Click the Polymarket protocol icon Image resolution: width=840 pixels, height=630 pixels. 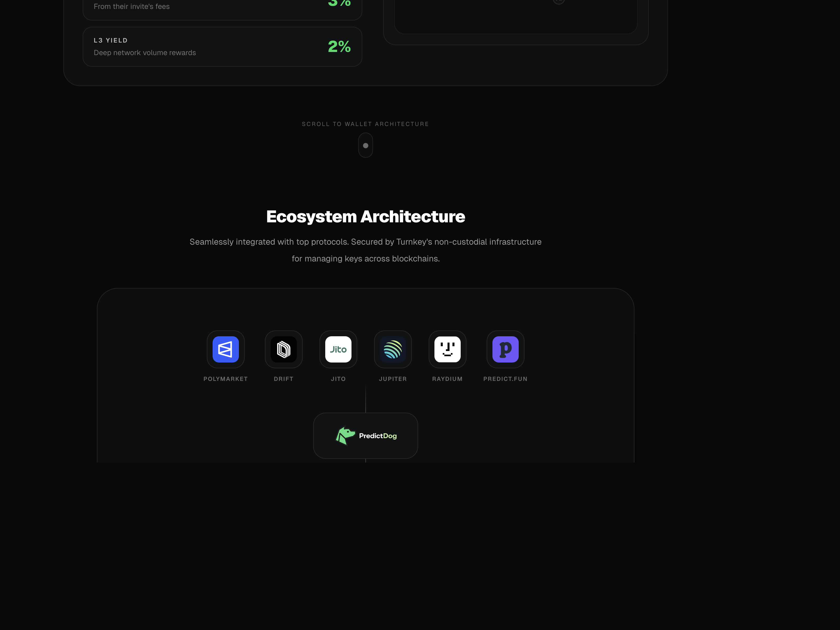pyautogui.click(x=225, y=349)
